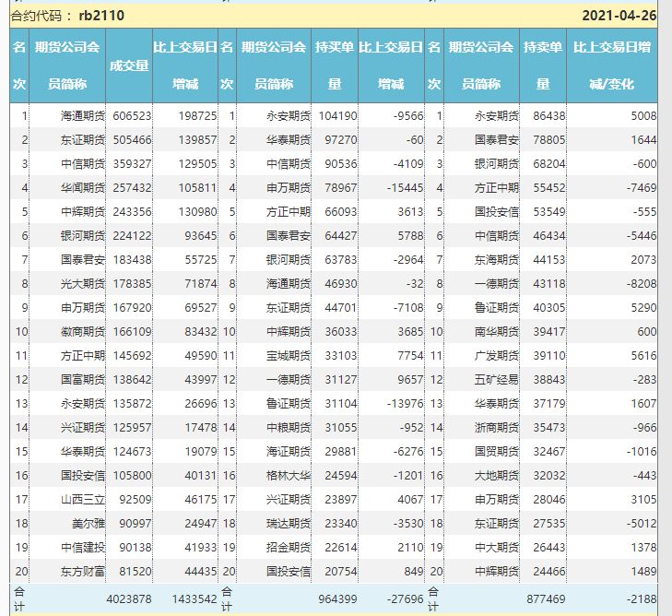Select 格林大华 in long position ranking

[x=289, y=476]
